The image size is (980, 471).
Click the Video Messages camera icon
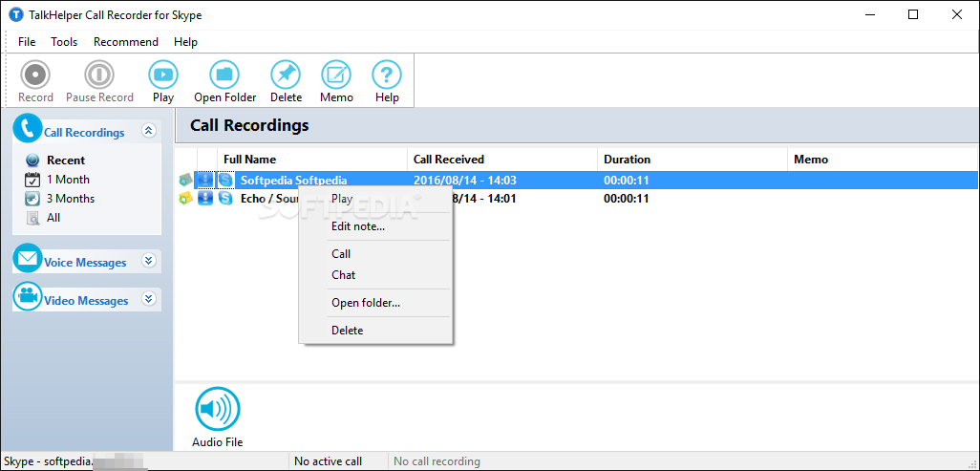(x=28, y=296)
